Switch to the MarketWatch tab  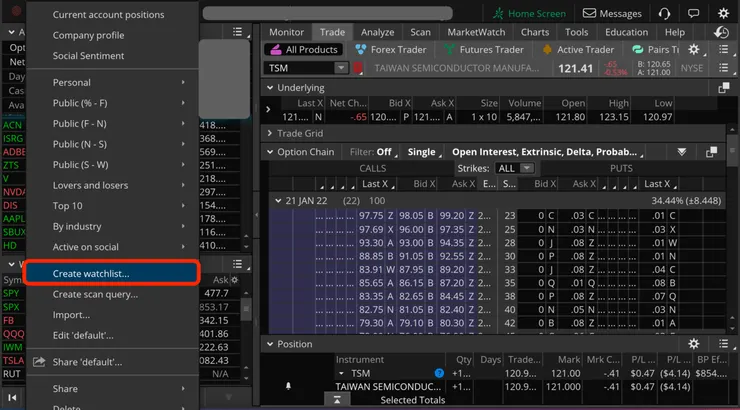476,32
